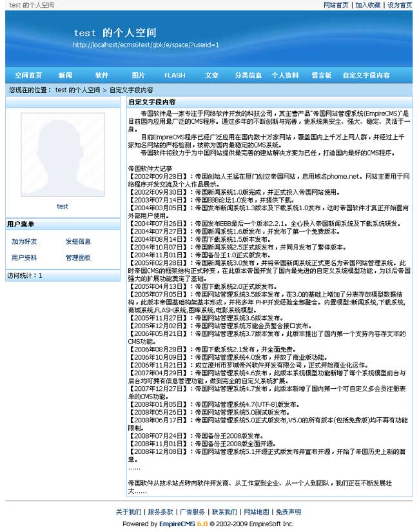Open the 空间首页 navigation tab
The image size is (419, 532).
[x=28, y=75]
